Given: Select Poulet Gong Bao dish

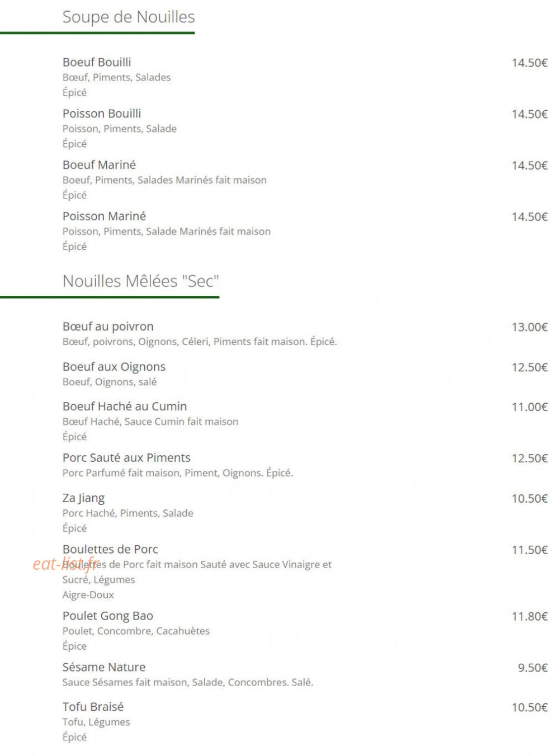Looking at the screenshot, I should [x=108, y=616].
